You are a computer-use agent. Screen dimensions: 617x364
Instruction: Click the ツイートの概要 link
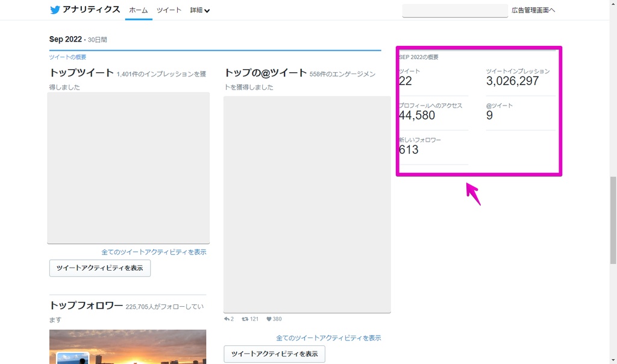(67, 57)
